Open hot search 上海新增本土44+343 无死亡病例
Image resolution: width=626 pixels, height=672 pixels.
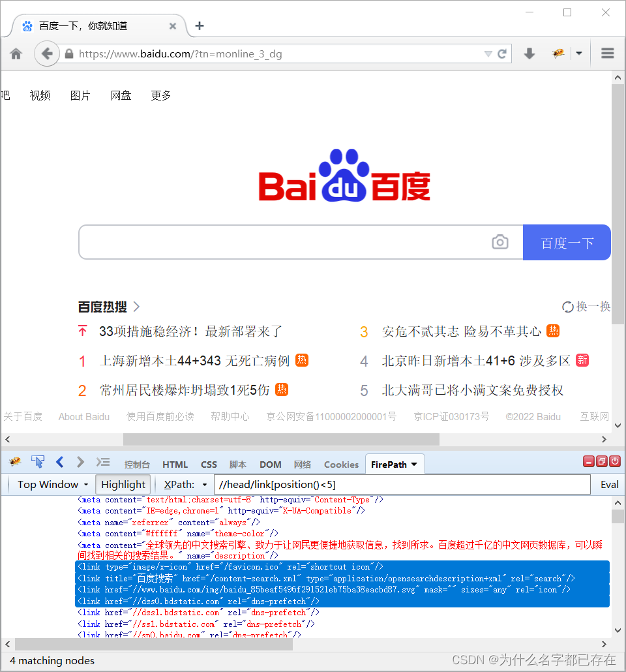point(194,361)
